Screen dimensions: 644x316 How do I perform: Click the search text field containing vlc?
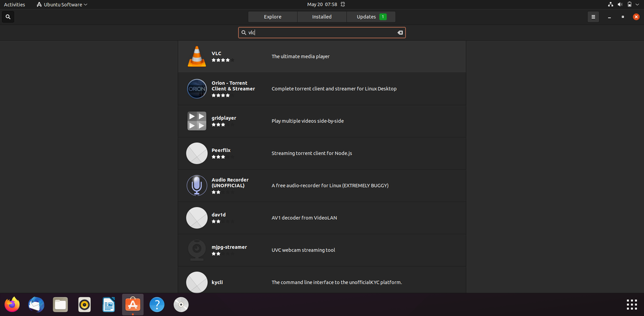pos(322,32)
